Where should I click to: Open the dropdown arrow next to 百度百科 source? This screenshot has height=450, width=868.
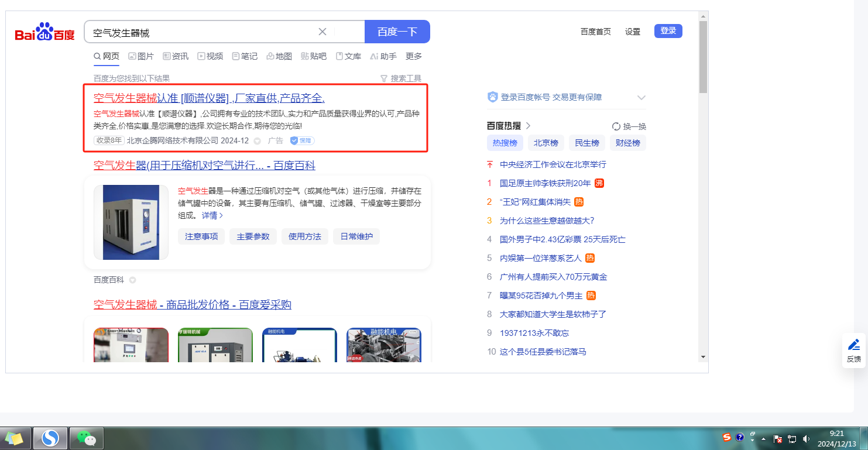132,280
